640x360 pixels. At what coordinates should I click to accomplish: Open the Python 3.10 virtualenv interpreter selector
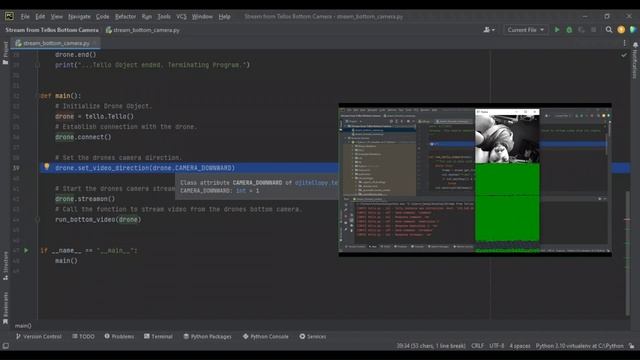click(580, 346)
